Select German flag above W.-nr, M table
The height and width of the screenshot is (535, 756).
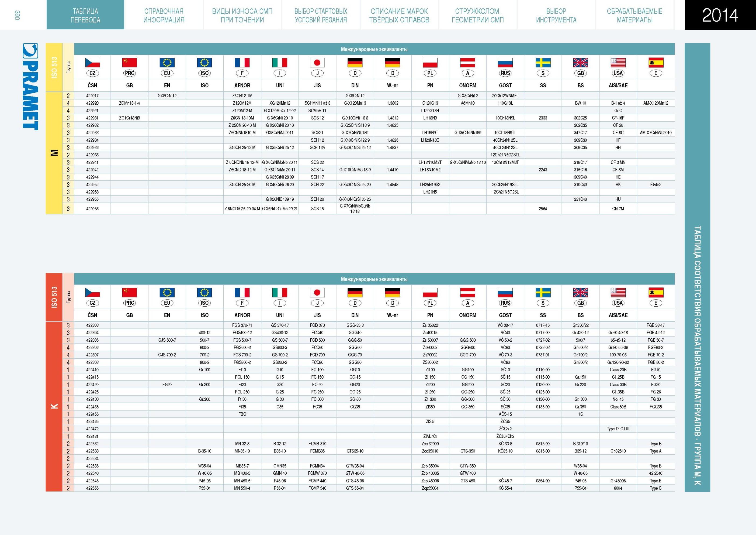pyautogui.click(x=393, y=63)
